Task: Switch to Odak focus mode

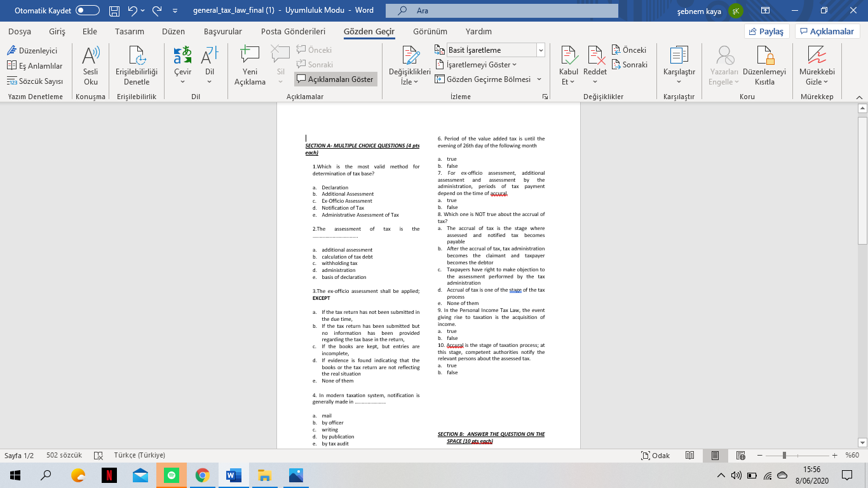Action: click(x=656, y=456)
